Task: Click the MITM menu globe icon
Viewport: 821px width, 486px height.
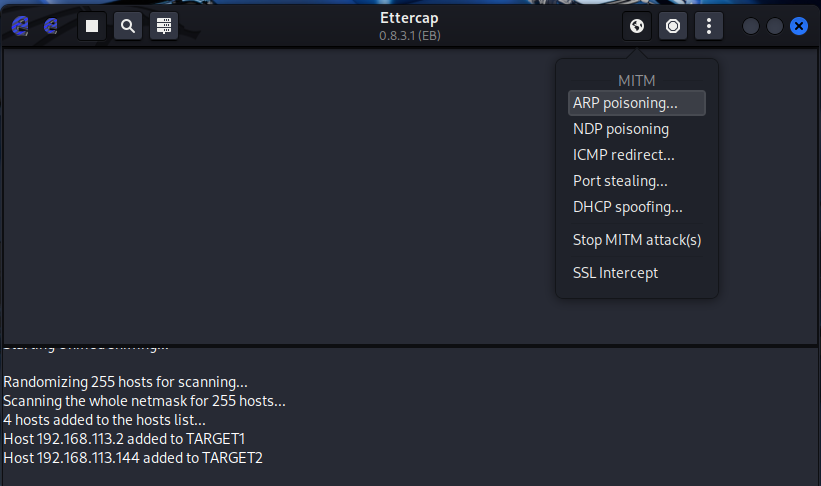Action: (637, 26)
